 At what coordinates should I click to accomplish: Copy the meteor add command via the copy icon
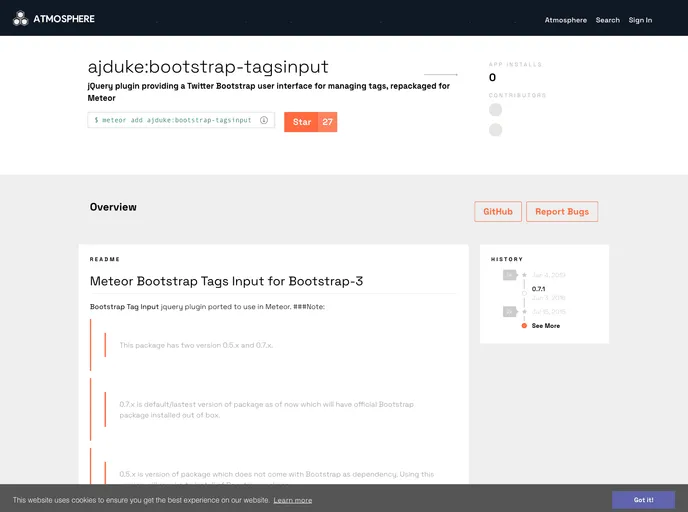264,120
